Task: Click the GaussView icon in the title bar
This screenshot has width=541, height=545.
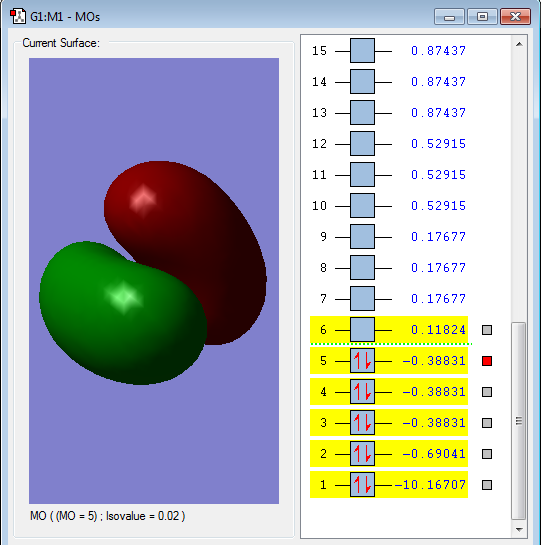Action: [x=18, y=16]
